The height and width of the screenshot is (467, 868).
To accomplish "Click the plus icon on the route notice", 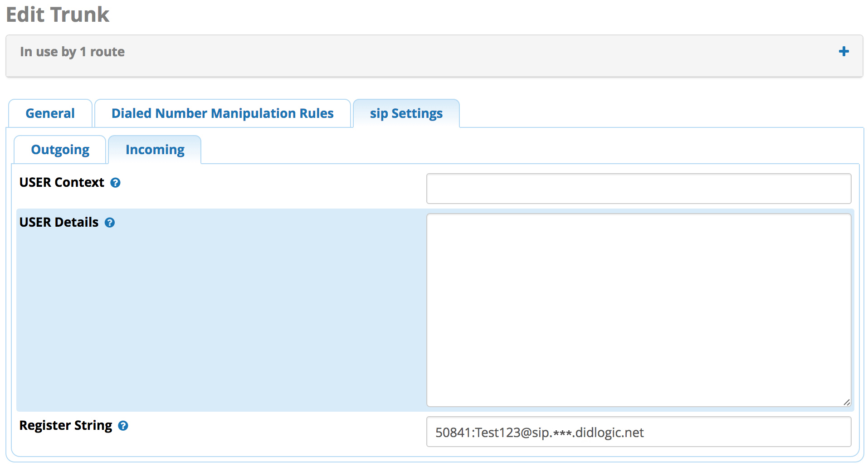I will (x=844, y=51).
